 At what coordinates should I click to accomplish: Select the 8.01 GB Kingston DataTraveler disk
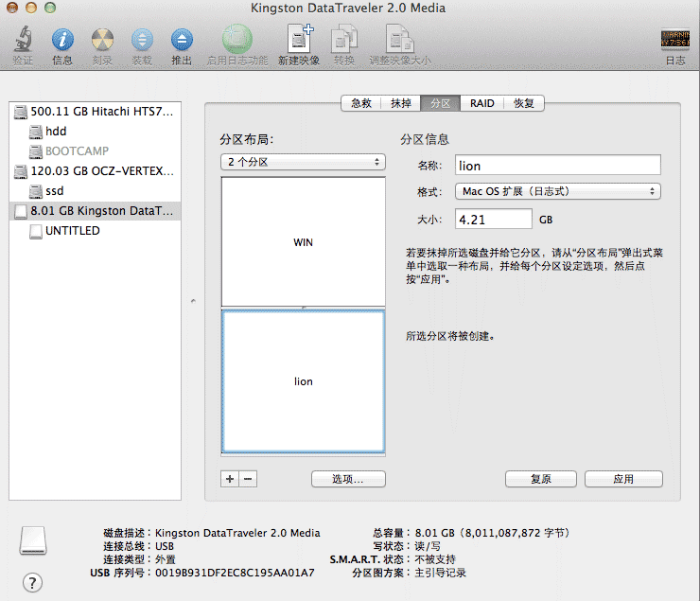(x=95, y=211)
